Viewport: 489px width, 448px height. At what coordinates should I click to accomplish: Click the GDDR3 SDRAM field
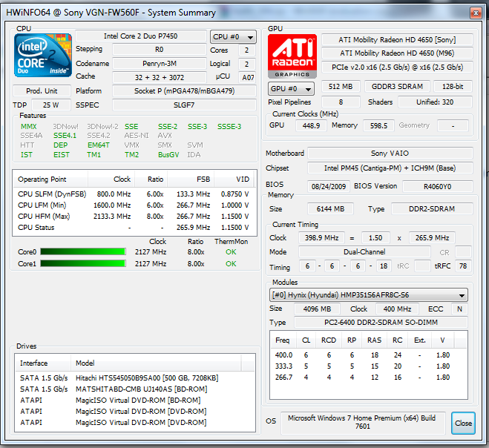tap(397, 86)
